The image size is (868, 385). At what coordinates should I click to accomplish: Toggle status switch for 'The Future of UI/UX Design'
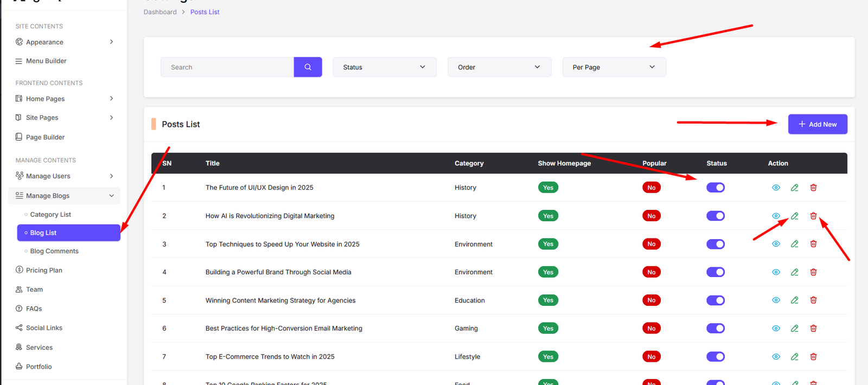point(715,188)
